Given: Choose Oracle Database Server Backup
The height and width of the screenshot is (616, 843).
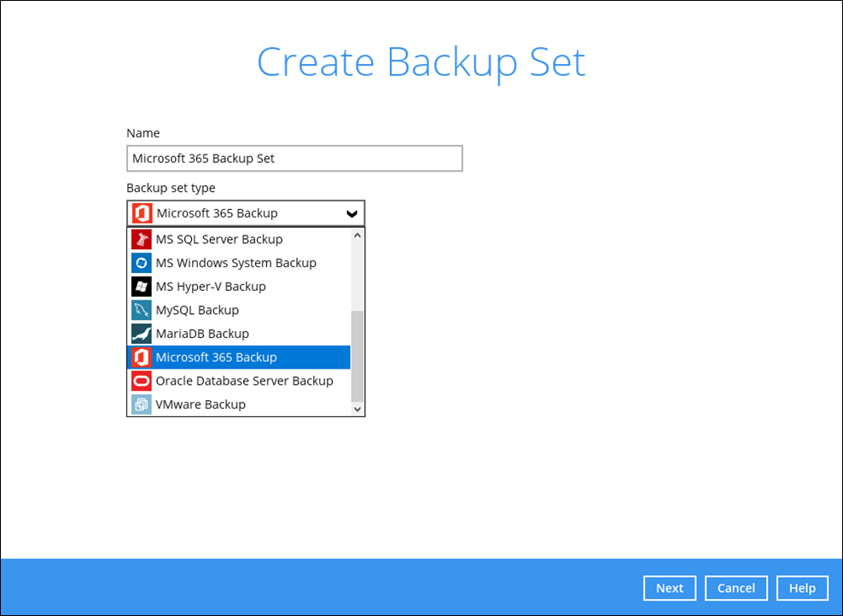Looking at the screenshot, I should pyautogui.click(x=239, y=381).
